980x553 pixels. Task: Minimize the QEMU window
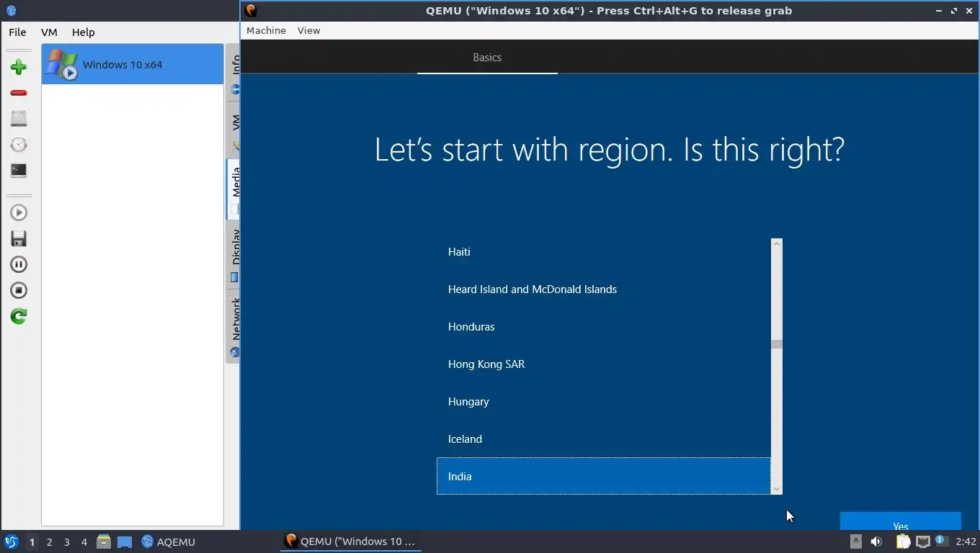(x=939, y=11)
